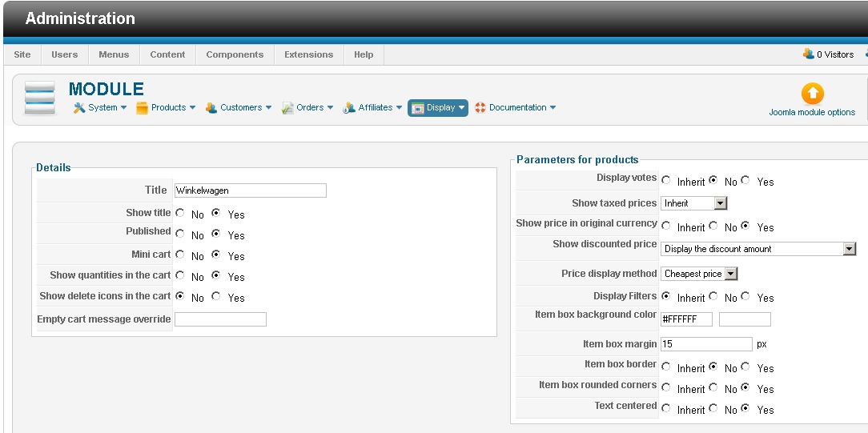Open the Display dropdown button
Viewport: 868px width, 433px height.
(x=437, y=108)
